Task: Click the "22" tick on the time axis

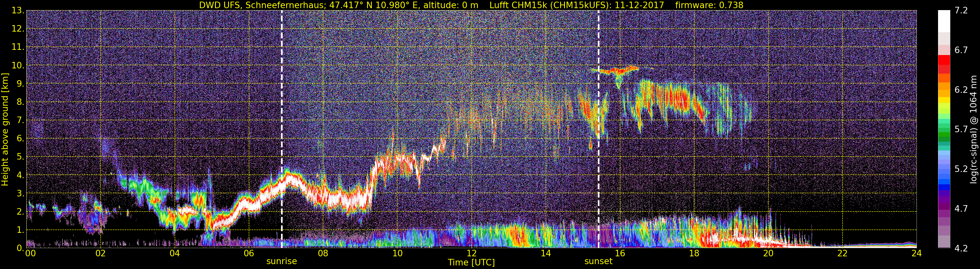Action: pyautogui.click(x=842, y=253)
